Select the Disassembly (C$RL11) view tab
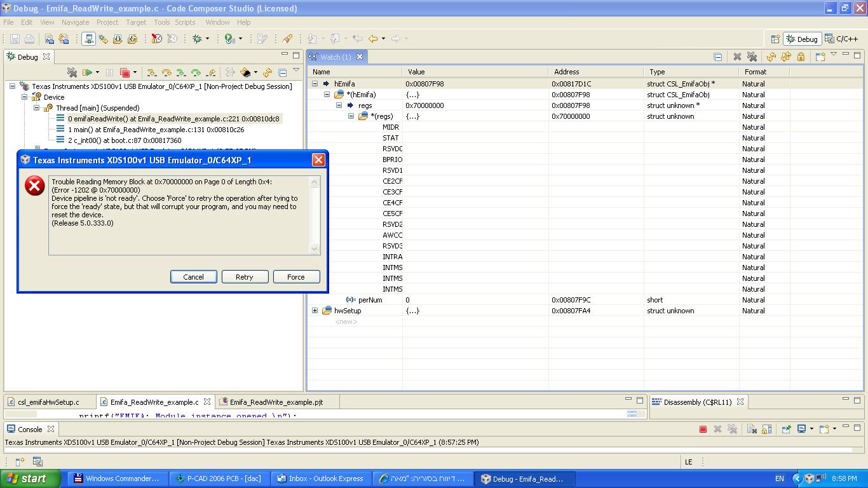 pos(697,402)
